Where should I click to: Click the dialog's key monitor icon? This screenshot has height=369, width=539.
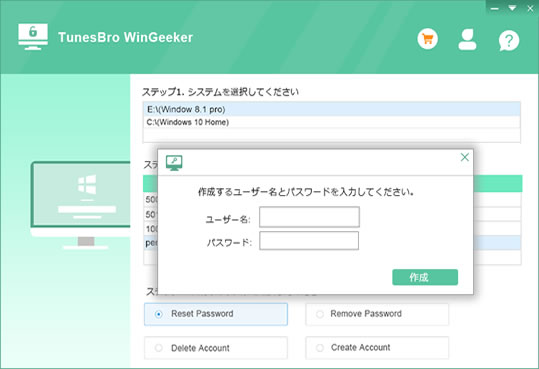(174, 163)
